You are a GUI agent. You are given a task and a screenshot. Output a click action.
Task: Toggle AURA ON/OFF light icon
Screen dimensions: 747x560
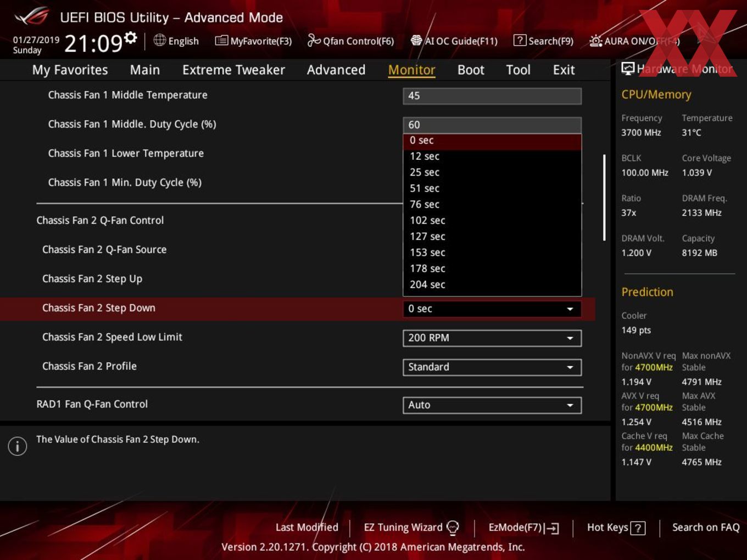click(x=595, y=41)
